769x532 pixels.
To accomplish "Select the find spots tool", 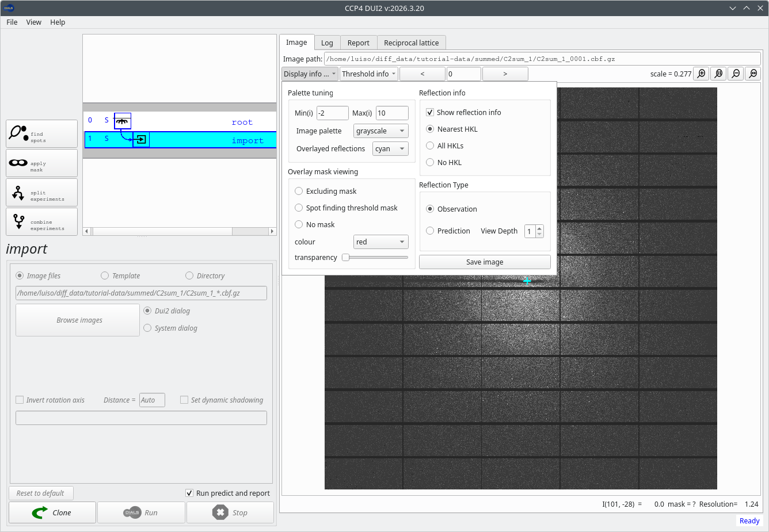I will click(41, 133).
